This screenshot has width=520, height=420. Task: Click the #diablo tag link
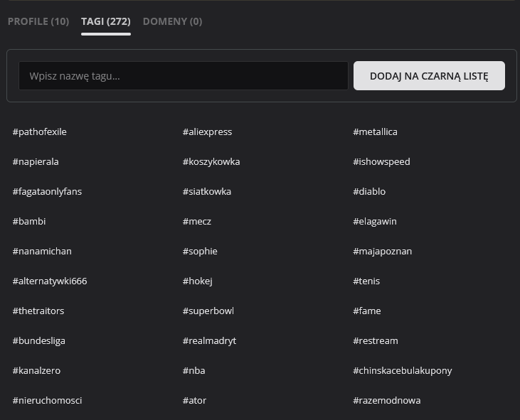369,191
